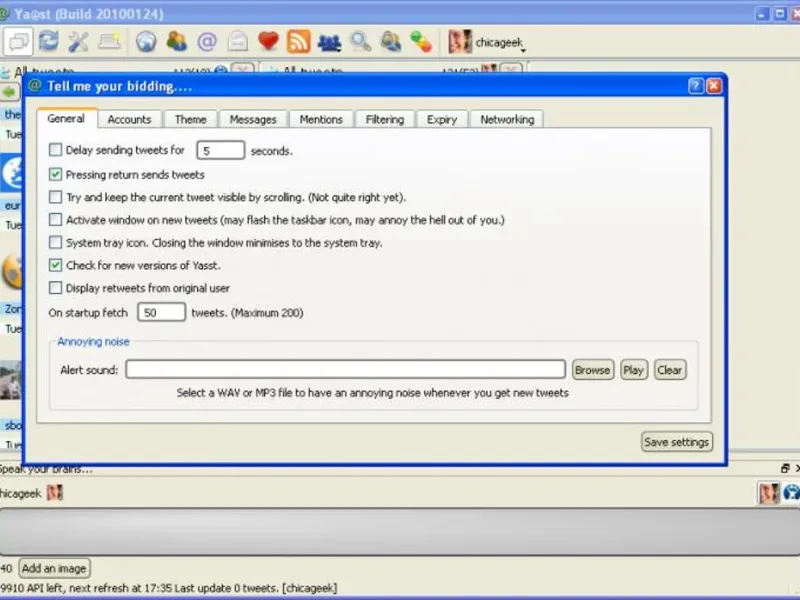800x600 pixels.
Task: Enable keep current tweet visible by scrolling
Action: 56,197
